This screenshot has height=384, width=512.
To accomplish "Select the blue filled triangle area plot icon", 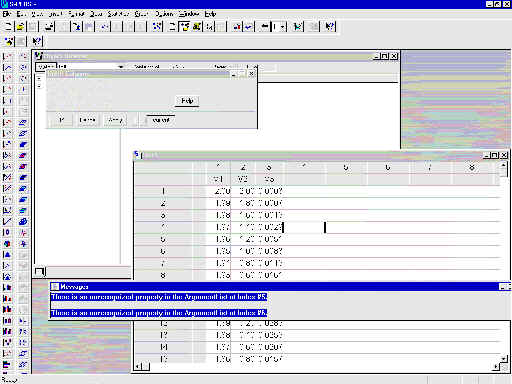I will click(x=7, y=255).
